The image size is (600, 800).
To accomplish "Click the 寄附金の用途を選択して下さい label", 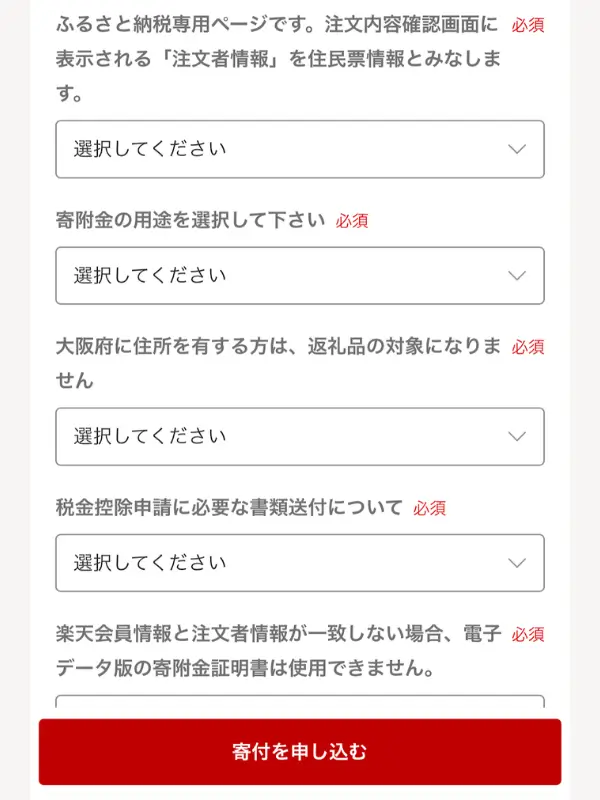I will click(190, 220).
